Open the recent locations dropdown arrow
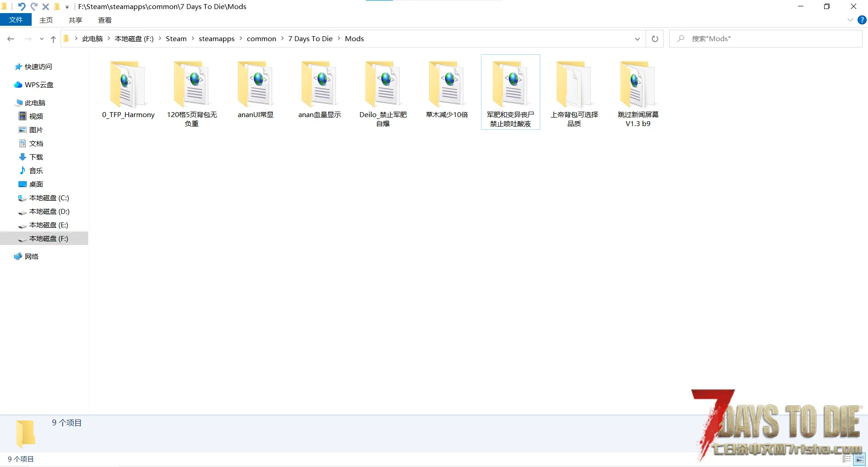 coord(42,39)
